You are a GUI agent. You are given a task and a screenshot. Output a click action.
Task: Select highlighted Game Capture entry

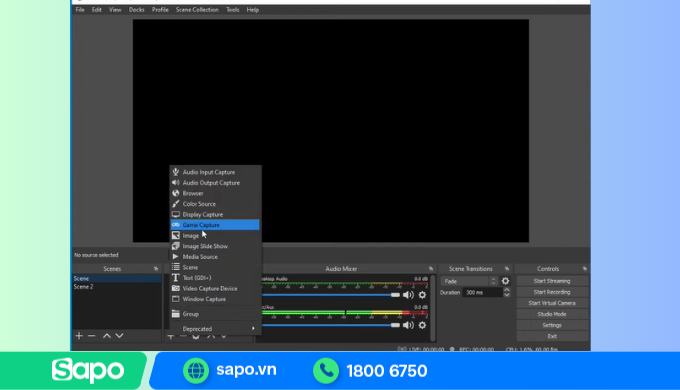coord(215,225)
